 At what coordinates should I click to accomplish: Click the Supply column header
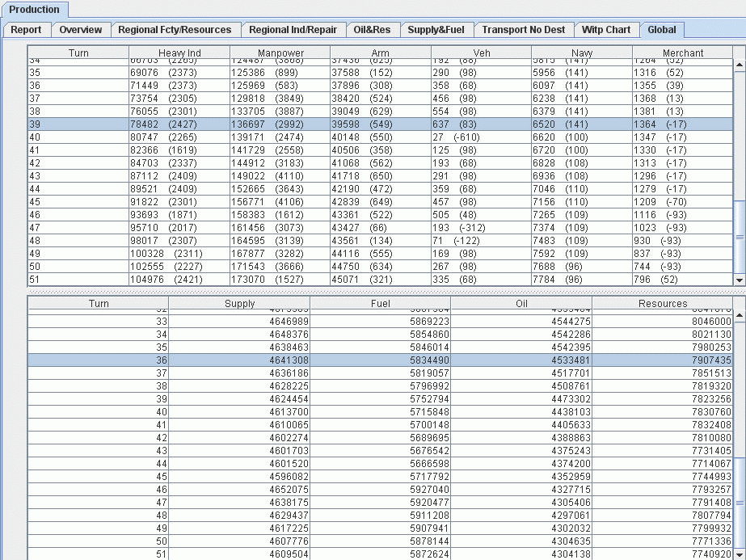pyautogui.click(x=239, y=303)
